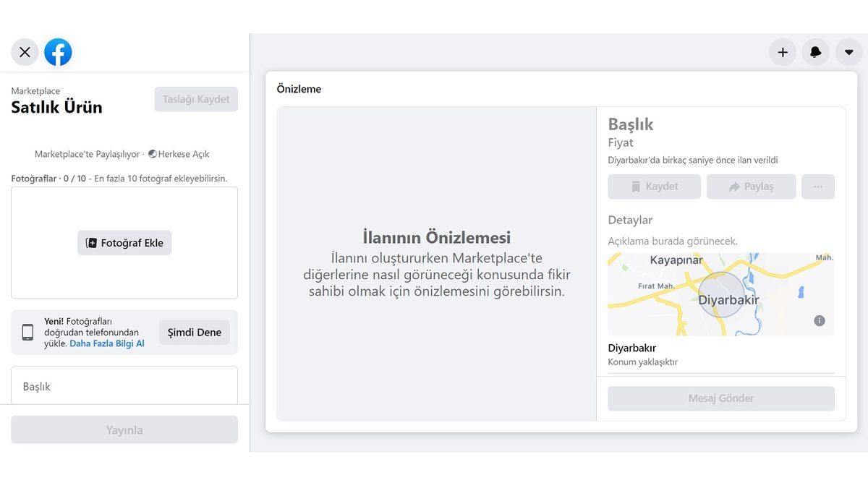Click the globe icon beside Herkese Açık
Image resolution: width=868 pixels, height=488 pixels.
point(153,154)
